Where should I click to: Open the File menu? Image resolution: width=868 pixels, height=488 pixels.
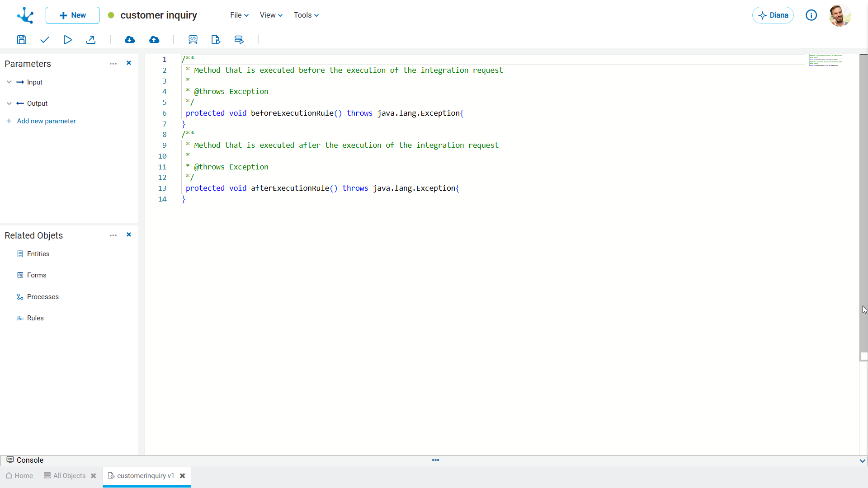239,15
